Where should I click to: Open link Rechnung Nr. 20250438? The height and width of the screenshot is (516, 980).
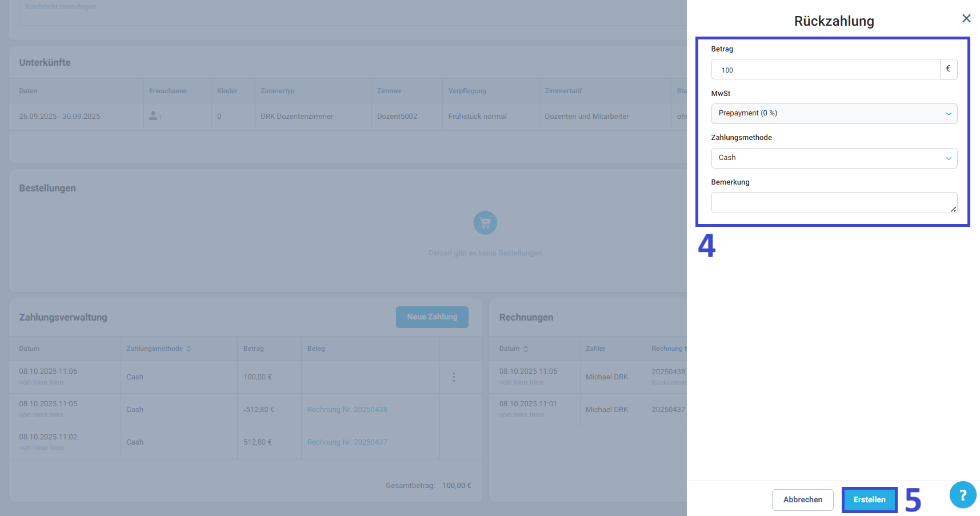coord(347,410)
